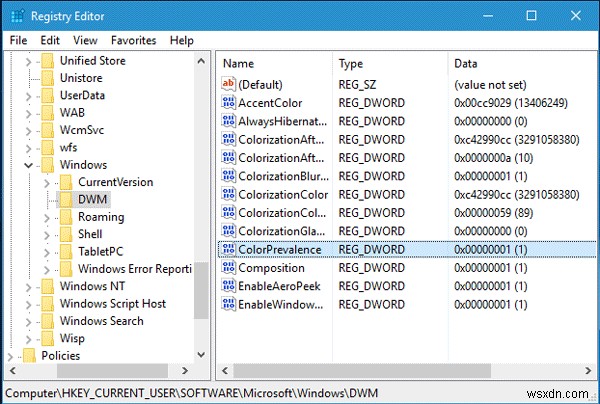Click data value 0x00cc9029 (13406249)
This screenshot has width=600, height=404.
tap(510, 103)
